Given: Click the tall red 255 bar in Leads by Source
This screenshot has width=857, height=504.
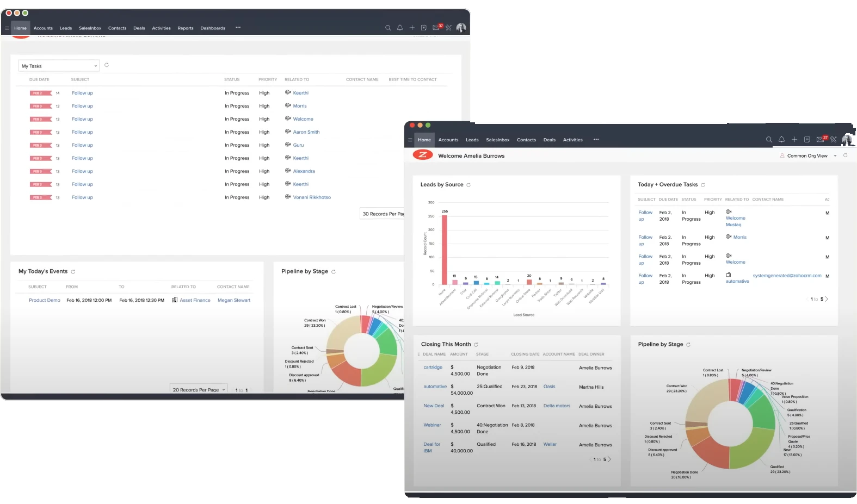Looking at the screenshot, I should 445,250.
